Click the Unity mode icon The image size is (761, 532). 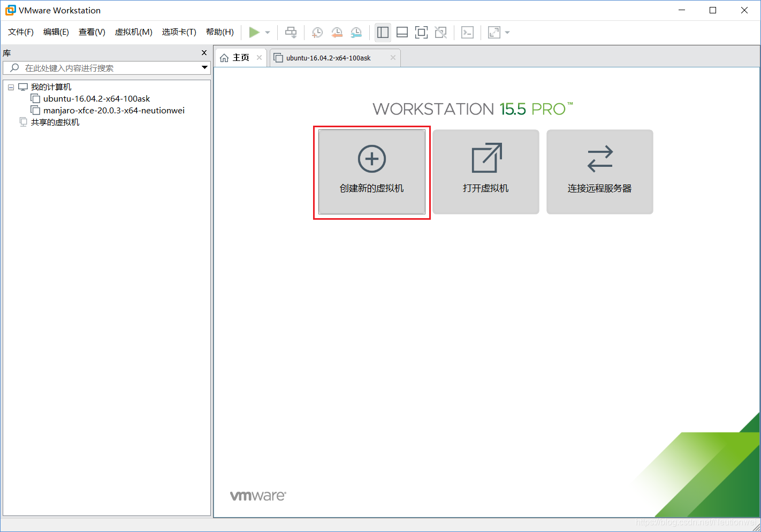[x=440, y=33]
